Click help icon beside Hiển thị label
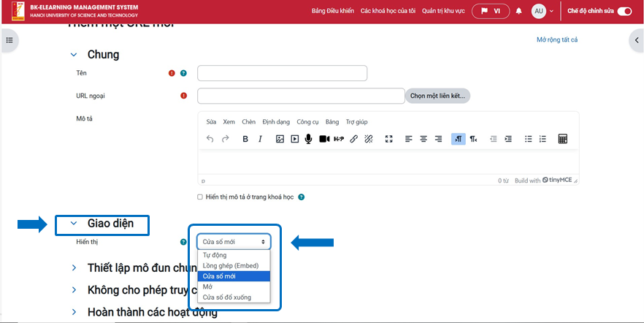644x323 pixels. click(x=183, y=242)
